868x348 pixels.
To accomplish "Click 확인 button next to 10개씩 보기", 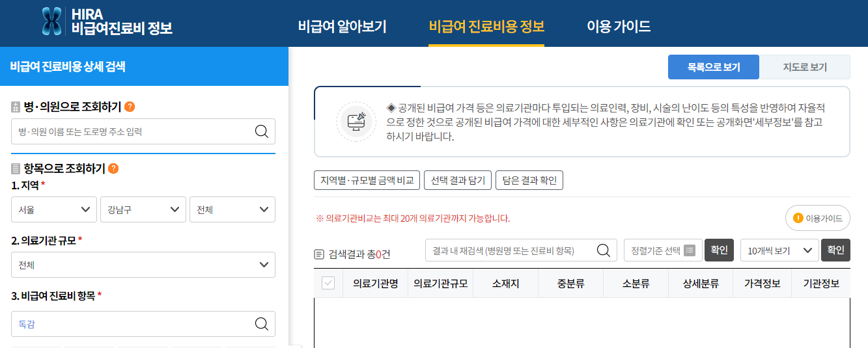I will pyautogui.click(x=835, y=250).
